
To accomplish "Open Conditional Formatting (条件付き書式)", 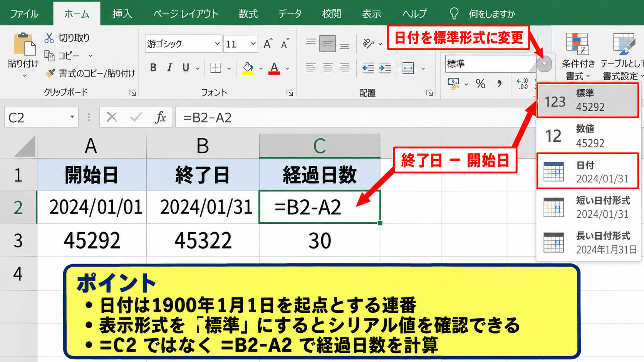I will tap(578, 57).
